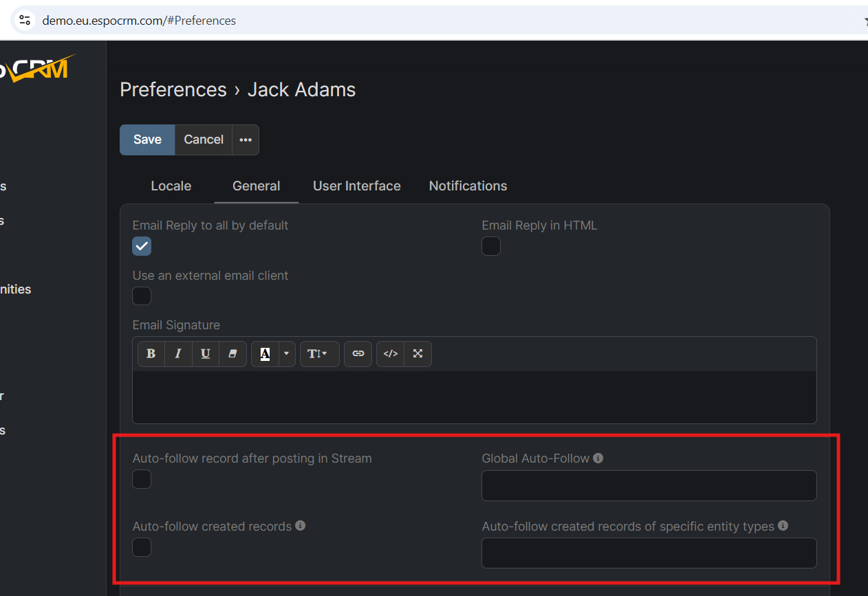The width and height of the screenshot is (868, 596).
Task: Switch to the User Interface tab
Action: 356,186
